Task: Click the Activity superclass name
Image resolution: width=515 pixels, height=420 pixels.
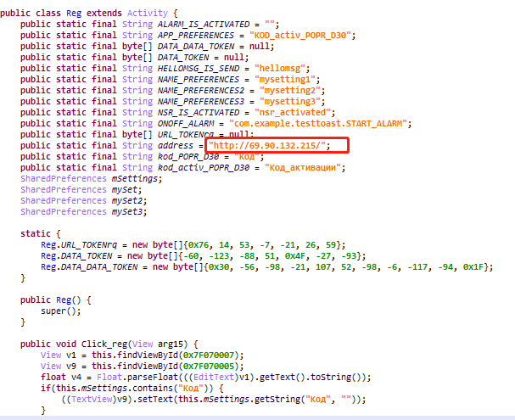Action: [148, 13]
